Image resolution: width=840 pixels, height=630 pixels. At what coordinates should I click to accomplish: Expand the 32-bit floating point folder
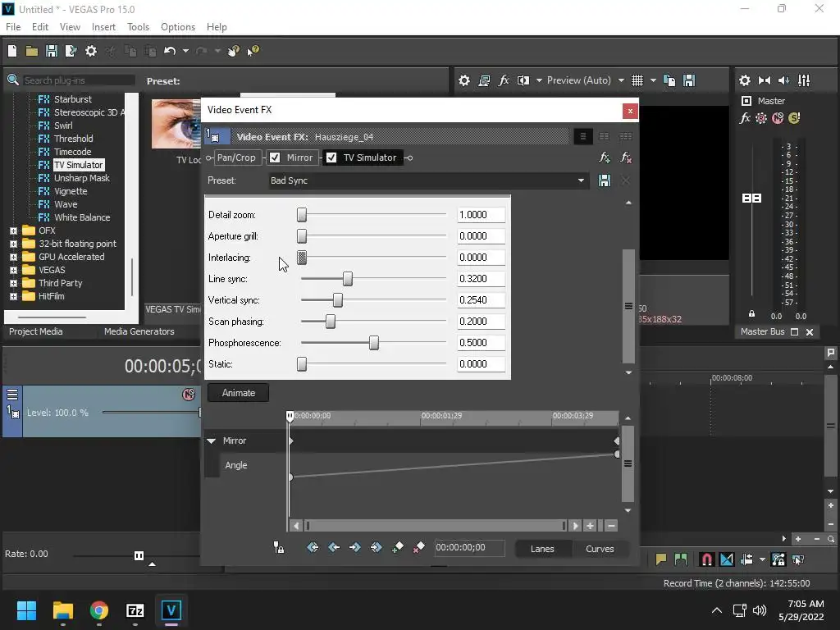(x=13, y=244)
